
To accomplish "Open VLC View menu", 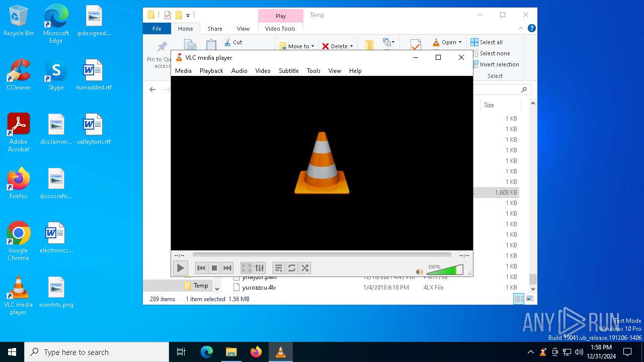I will 335,71.
